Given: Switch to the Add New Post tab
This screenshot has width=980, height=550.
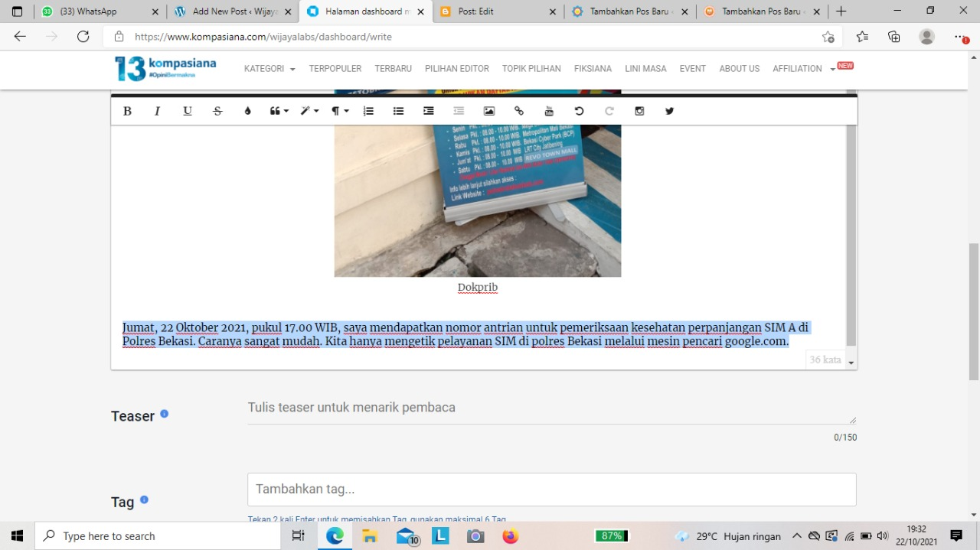Looking at the screenshot, I should (x=232, y=11).
